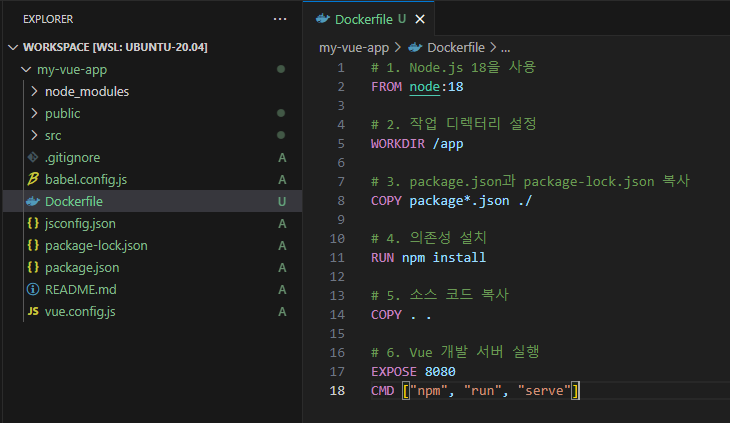Click the diamond icon beside .gitignore

point(33,158)
